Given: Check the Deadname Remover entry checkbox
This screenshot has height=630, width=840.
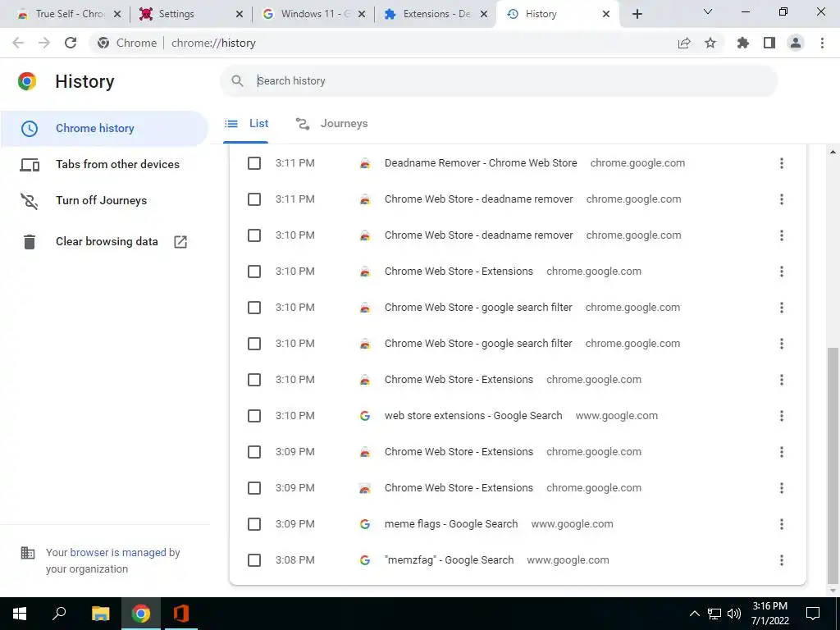Looking at the screenshot, I should 254,163.
